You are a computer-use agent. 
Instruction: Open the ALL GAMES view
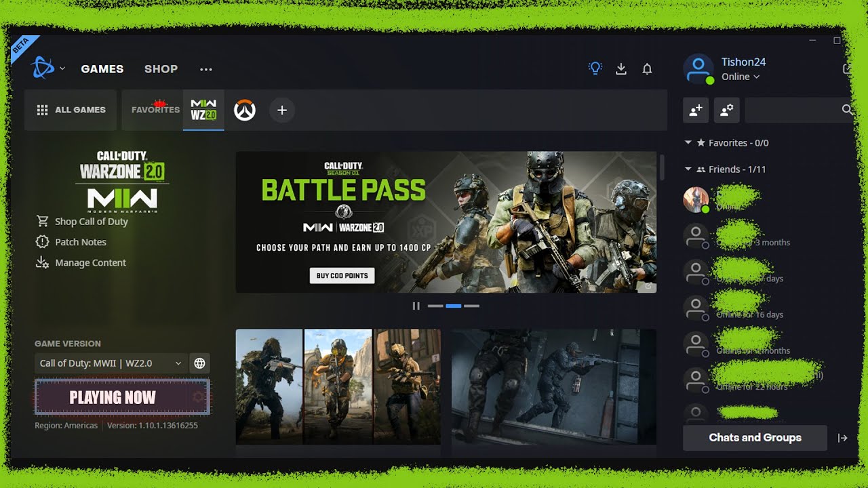[x=71, y=110]
